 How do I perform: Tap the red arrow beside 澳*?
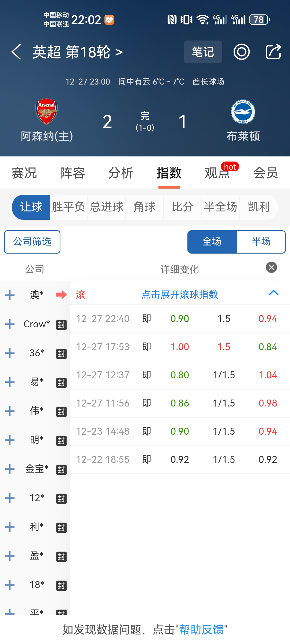click(61, 295)
